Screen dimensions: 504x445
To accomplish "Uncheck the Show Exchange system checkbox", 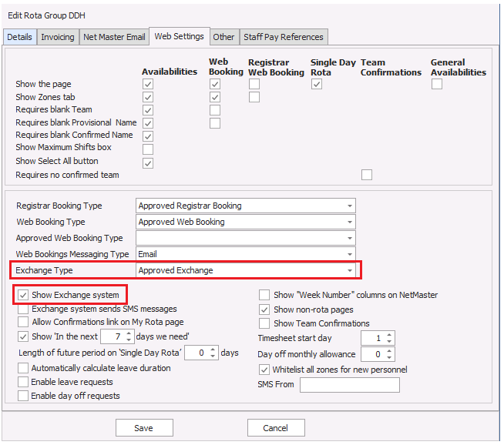I will (x=24, y=295).
